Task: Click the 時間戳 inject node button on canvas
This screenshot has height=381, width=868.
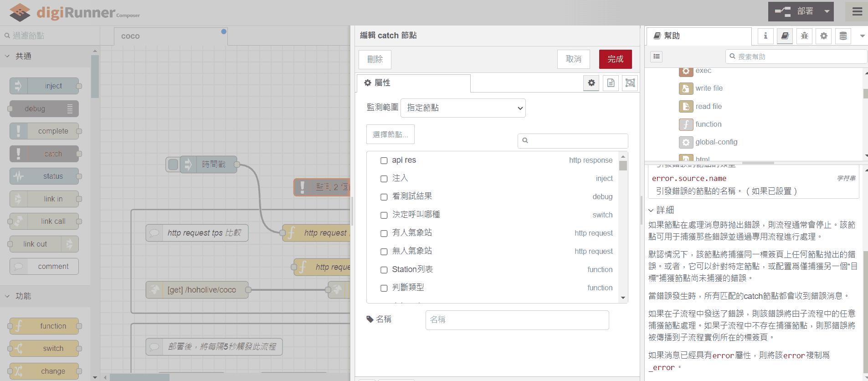Action: pos(173,165)
